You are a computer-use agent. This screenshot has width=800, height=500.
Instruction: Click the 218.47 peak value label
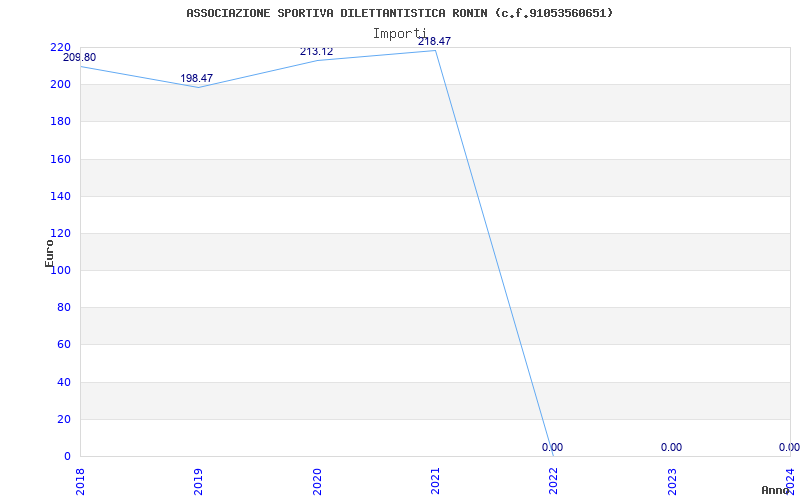tap(434, 41)
